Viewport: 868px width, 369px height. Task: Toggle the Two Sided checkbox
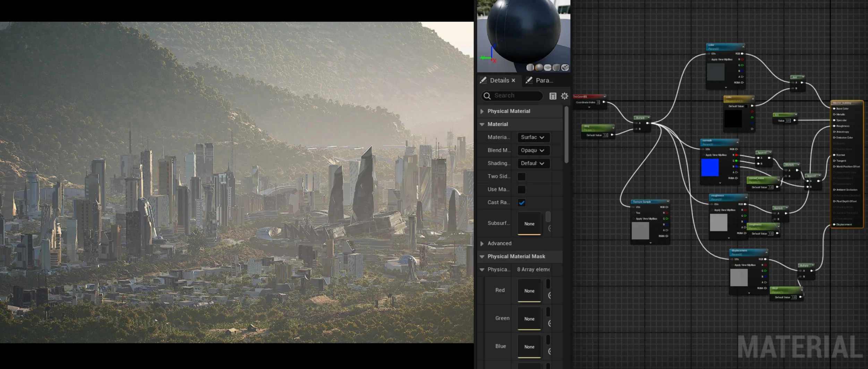[521, 177]
